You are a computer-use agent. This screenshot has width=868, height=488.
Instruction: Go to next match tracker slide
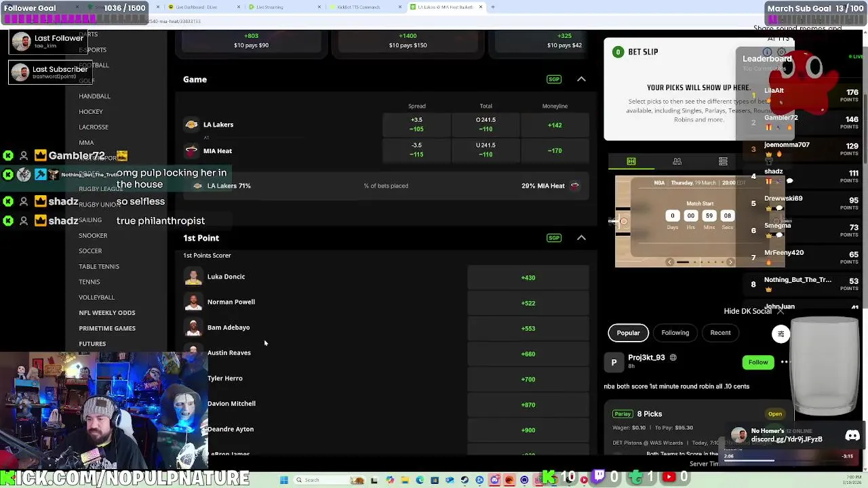tap(730, 262)
